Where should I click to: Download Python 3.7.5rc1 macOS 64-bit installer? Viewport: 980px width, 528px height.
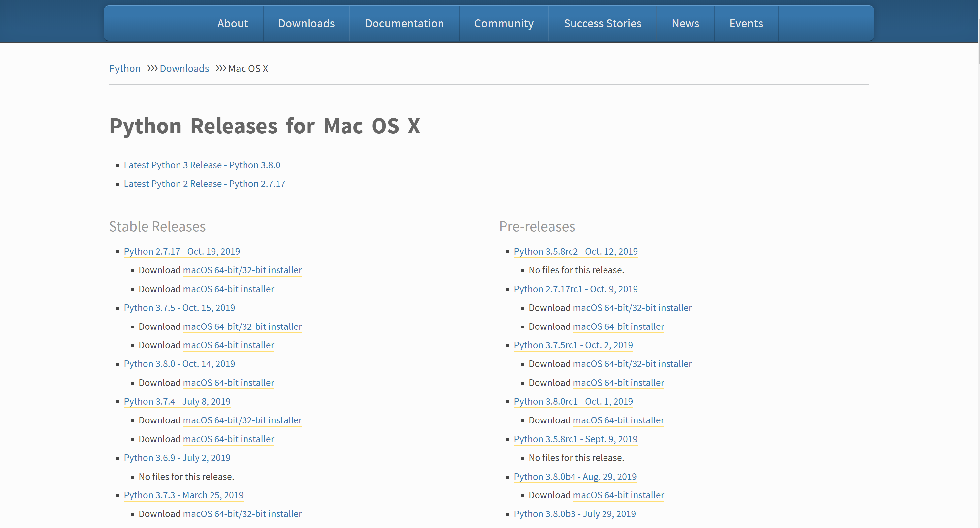pos(618,383)
